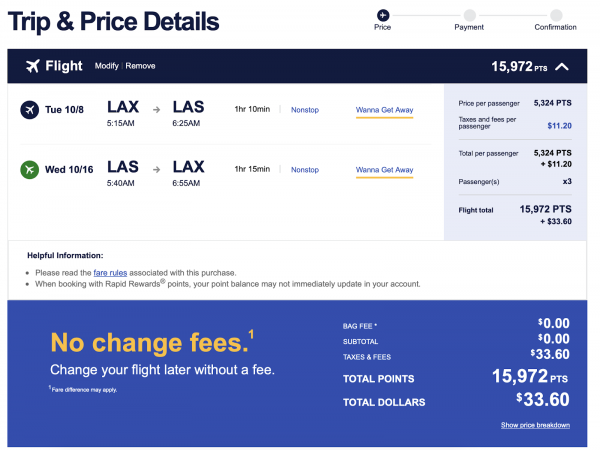Click the arrow between LAX and LAS on the departing flight
600x450 pixels.
pyautogui.click(x=156, y=110)
